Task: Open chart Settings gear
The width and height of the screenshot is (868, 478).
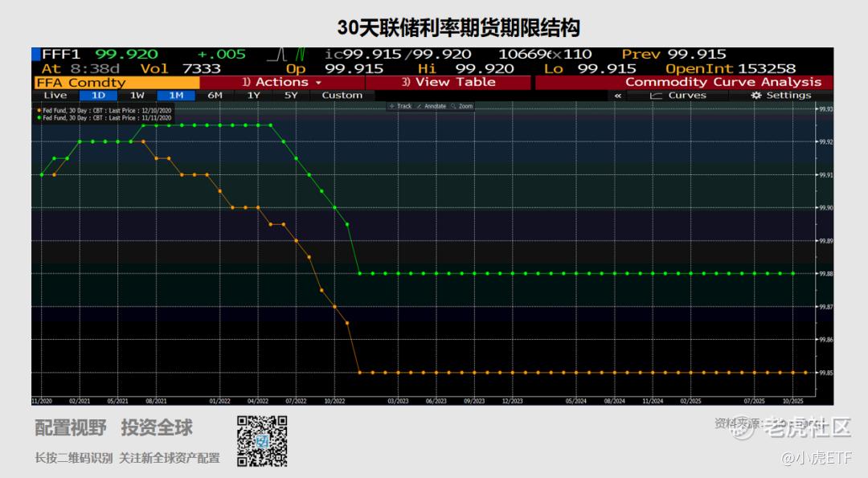Action: 780,95
